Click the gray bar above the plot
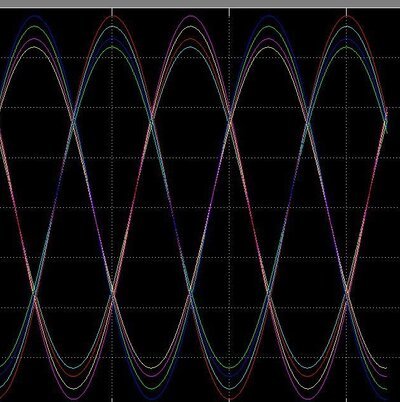 (x=200, y=4)
